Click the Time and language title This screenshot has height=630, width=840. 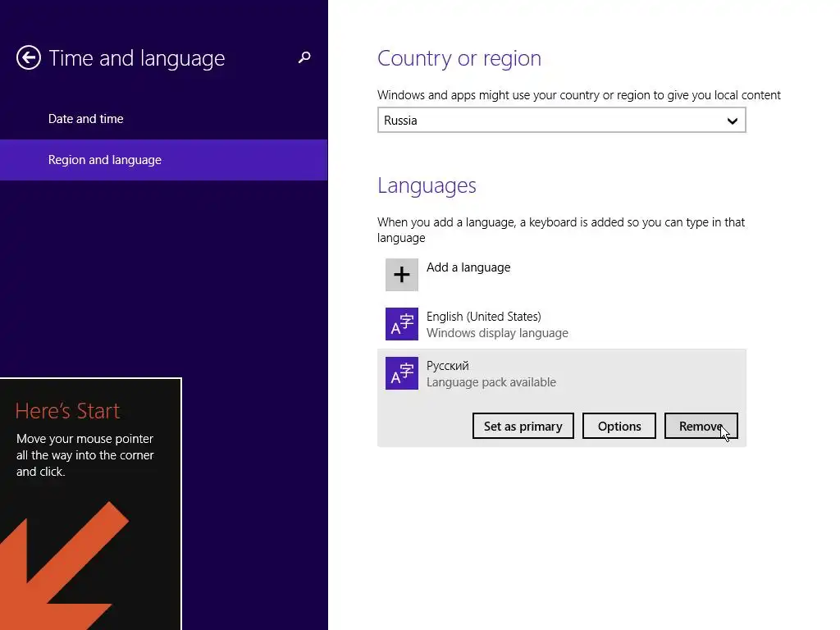coord(137,58)
